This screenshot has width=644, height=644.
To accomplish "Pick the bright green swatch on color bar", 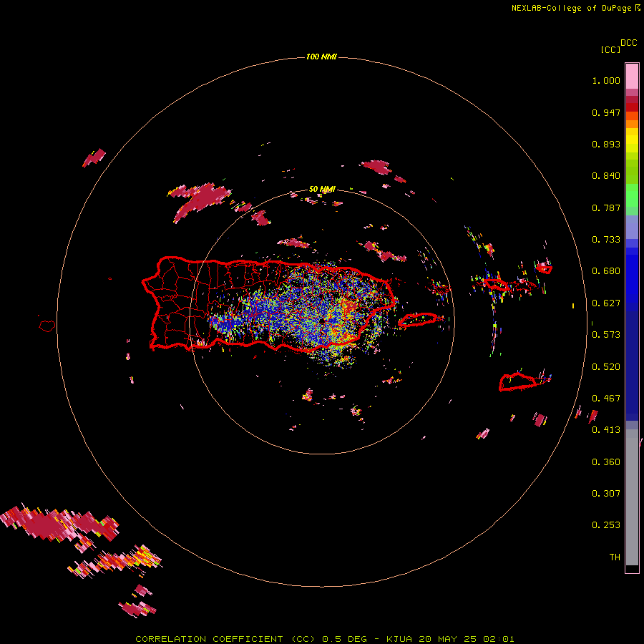I will tap(632, 195).
